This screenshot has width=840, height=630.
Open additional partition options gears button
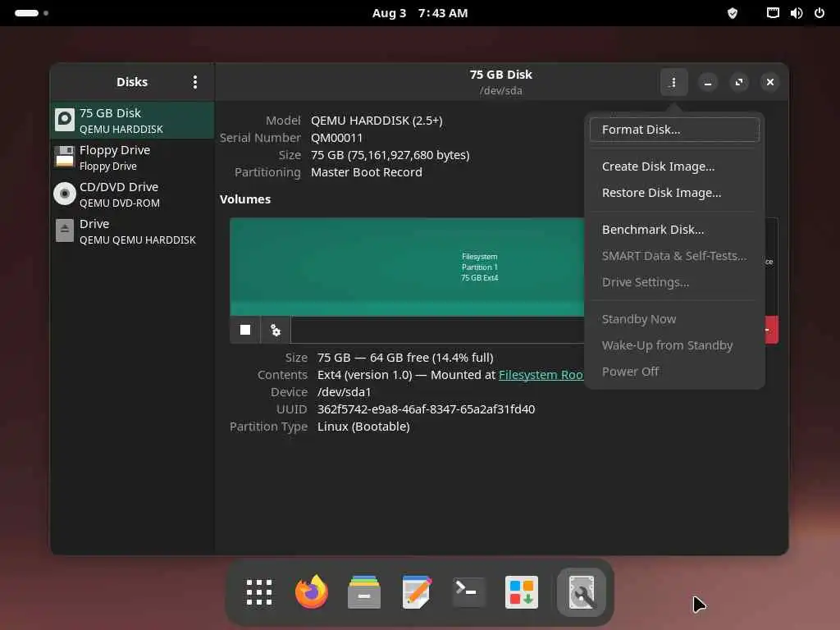tap(276, 330)
